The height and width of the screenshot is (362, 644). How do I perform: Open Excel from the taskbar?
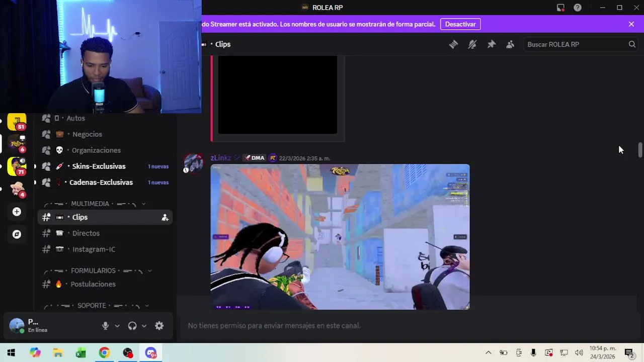point(81,353)
